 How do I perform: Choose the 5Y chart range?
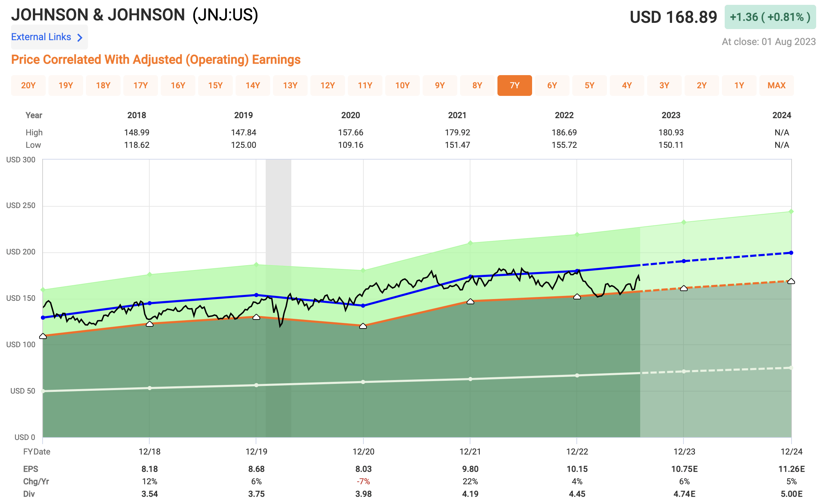point(590,85)
